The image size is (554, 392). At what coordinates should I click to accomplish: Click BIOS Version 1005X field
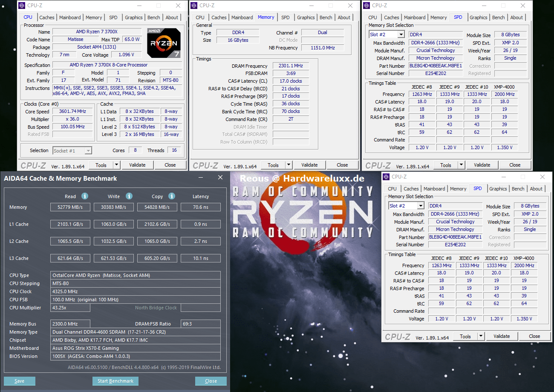(x=136, y=356)
